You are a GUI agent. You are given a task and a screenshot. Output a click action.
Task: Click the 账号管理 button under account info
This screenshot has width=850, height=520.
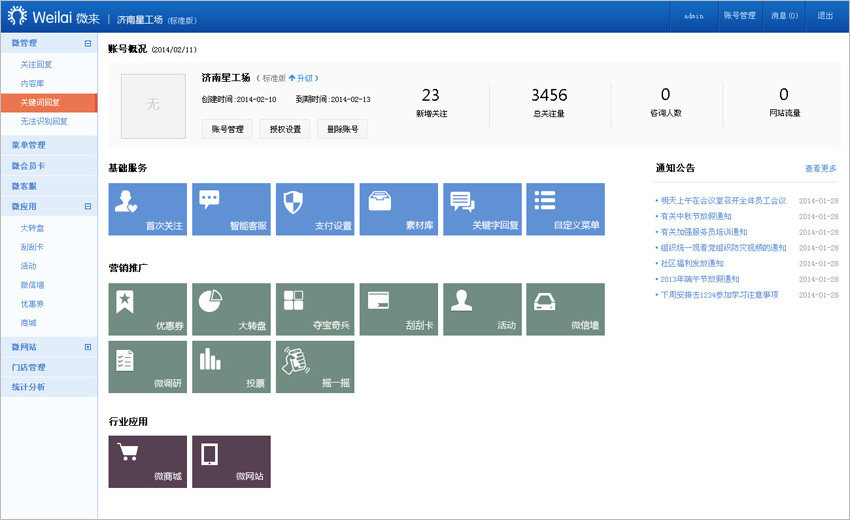pos(227,129)
